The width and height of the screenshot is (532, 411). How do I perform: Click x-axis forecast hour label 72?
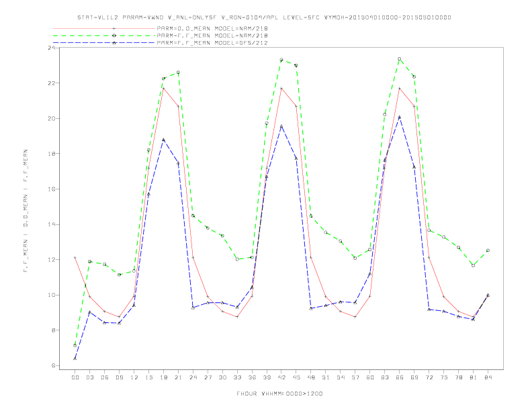pos(429,377)
